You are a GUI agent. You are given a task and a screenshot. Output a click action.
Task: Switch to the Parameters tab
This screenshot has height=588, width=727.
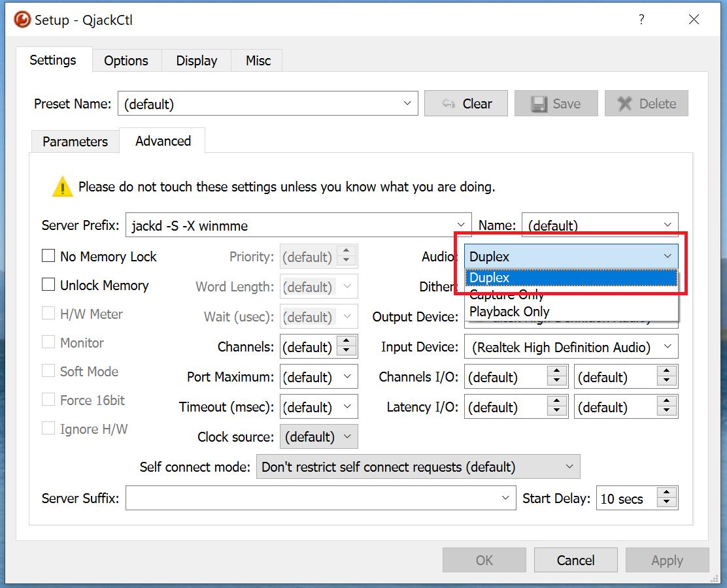point(75,142)
